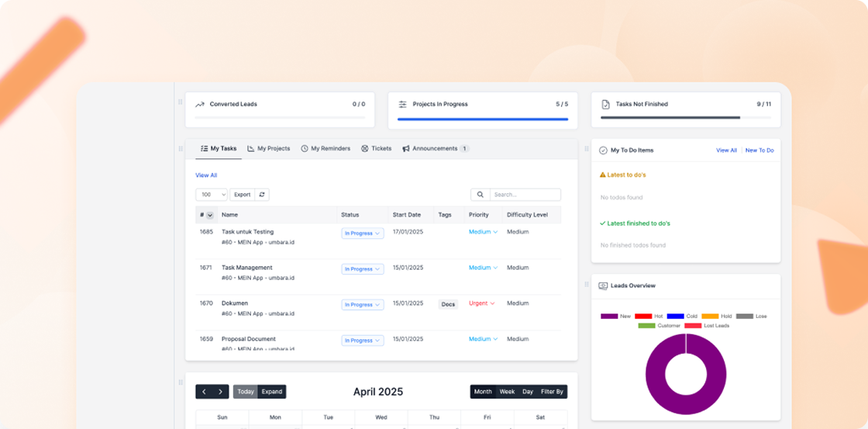
Task: Click the refresh icon next to Export
Action: point(262,195)
